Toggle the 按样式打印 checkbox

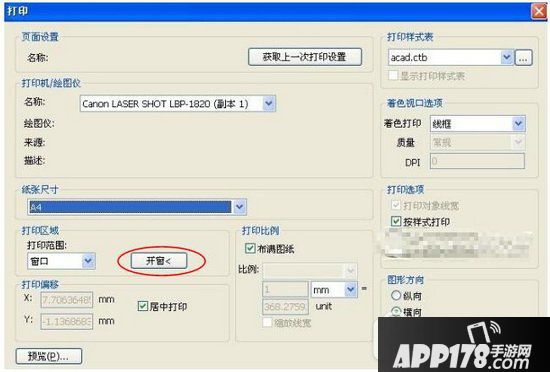point(396,221)
